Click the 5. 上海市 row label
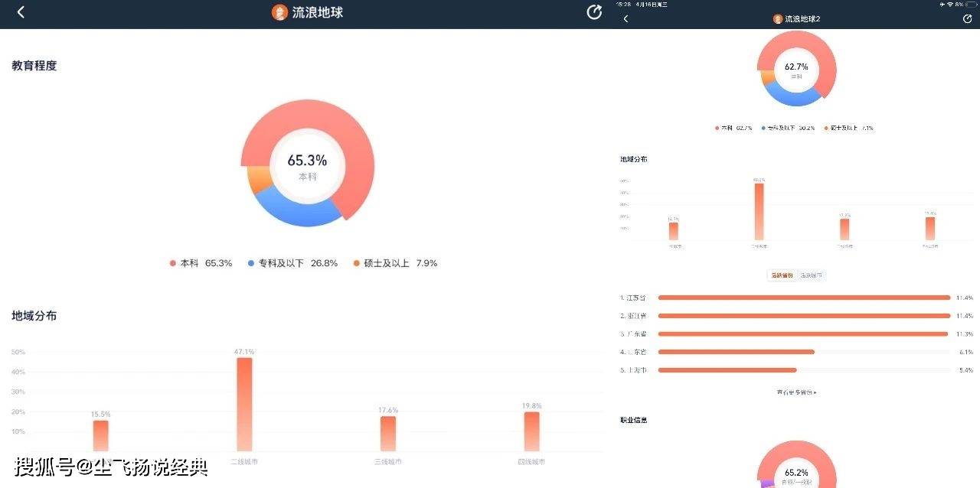The height and width of the screenshot is (488, 980). (x=634, y=370)
